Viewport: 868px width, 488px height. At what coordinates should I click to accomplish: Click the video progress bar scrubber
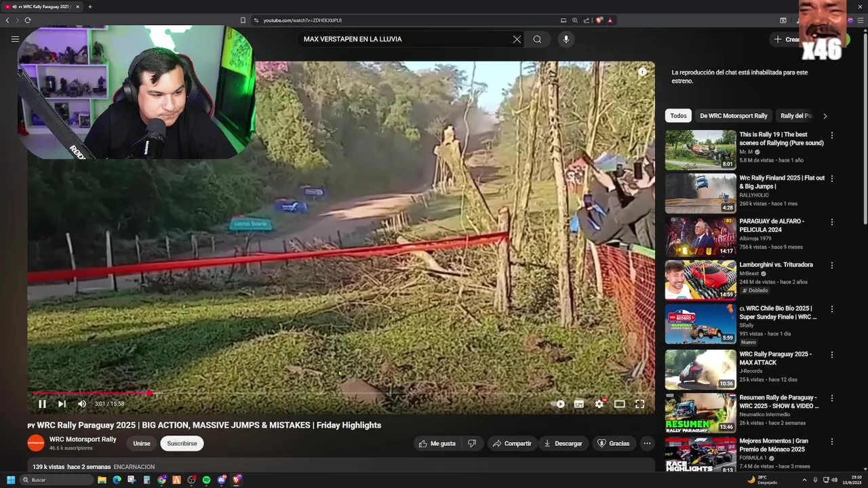coord(150,393)
